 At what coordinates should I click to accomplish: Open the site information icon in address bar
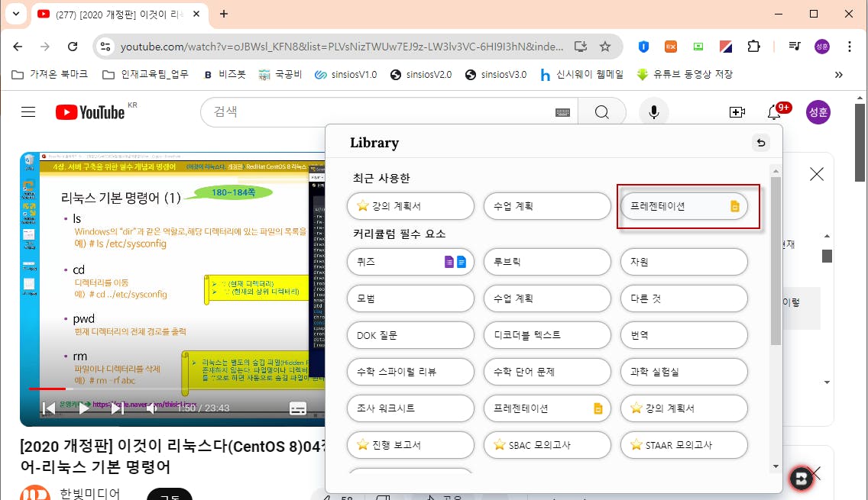(x=105, y=47)
